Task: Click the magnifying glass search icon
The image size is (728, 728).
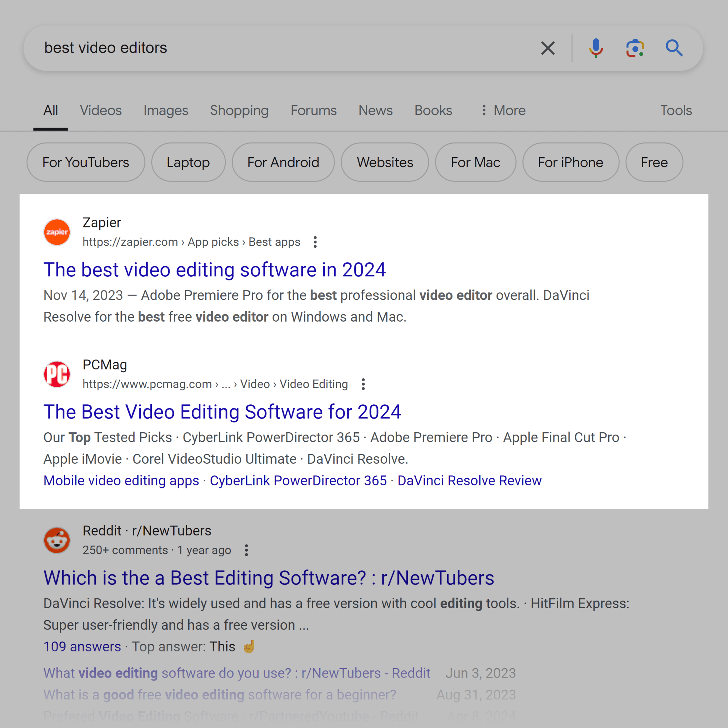Action: 674,48
